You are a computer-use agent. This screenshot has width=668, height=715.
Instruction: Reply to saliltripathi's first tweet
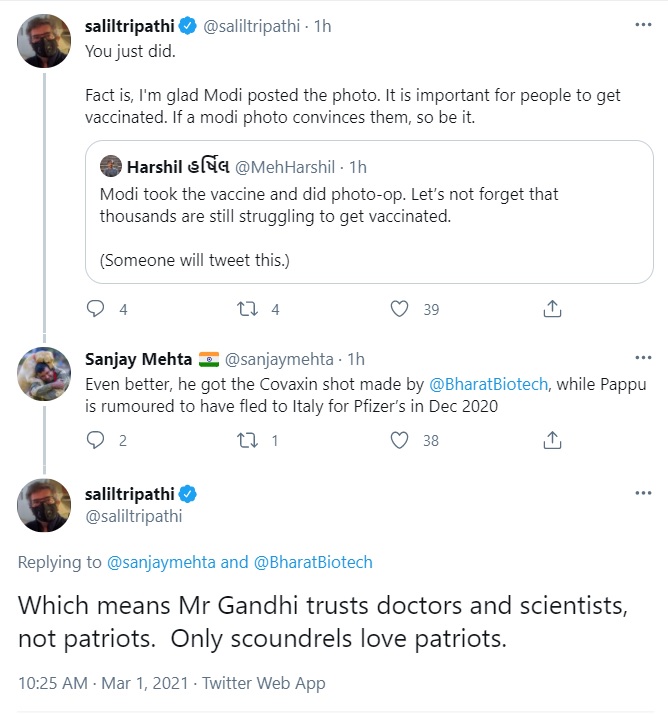[96, 309]
